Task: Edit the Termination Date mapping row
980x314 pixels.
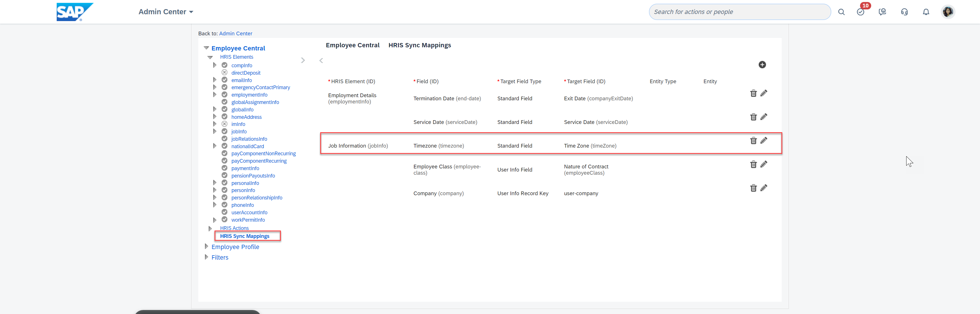Action: tap(764, 93)
